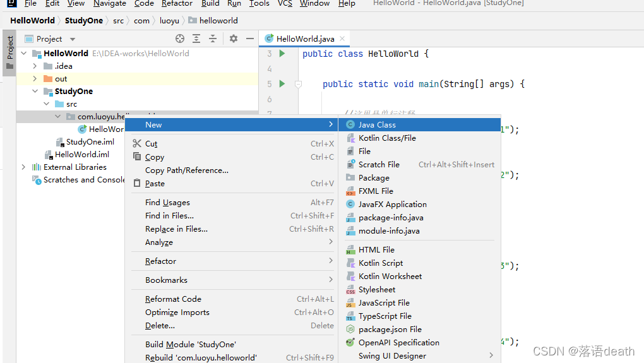Click the package.json File icon

click(350, 329)
